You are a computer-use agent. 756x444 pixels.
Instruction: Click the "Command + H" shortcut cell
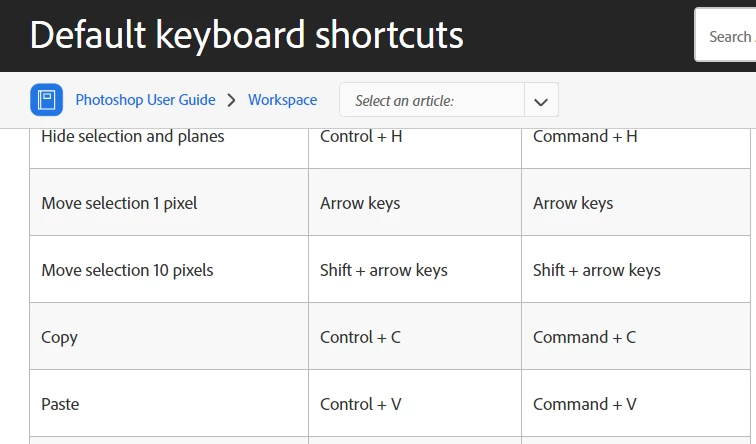coord(585,136)
